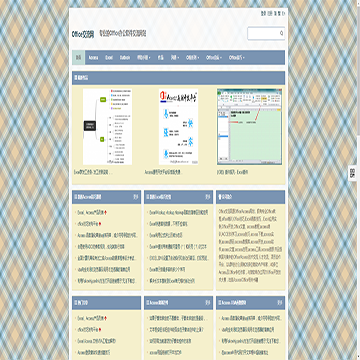Open the caption link under the mind map
360x360 pixels.
pos(93,173)
